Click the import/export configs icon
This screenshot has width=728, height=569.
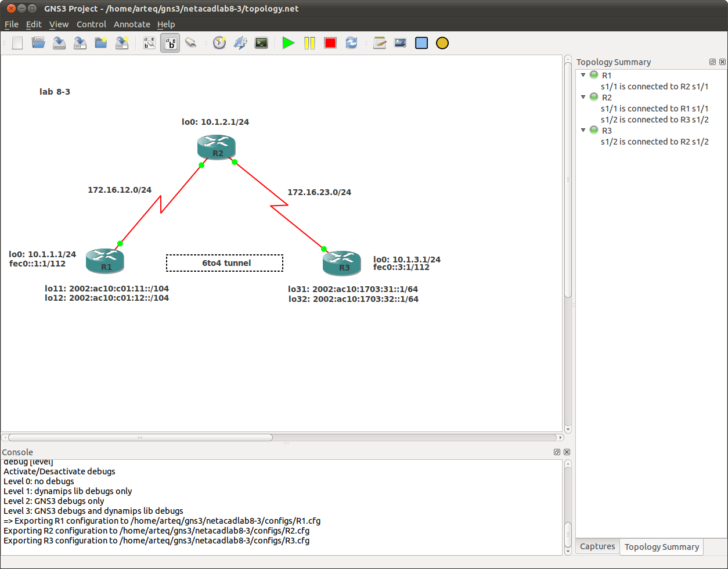pos(240,43)
